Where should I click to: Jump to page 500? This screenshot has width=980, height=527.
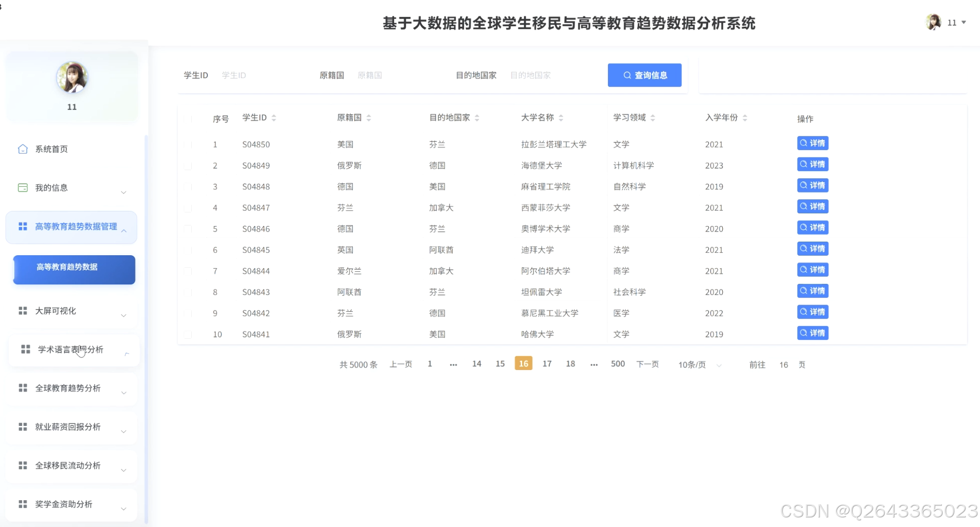[x=618, y=363]
